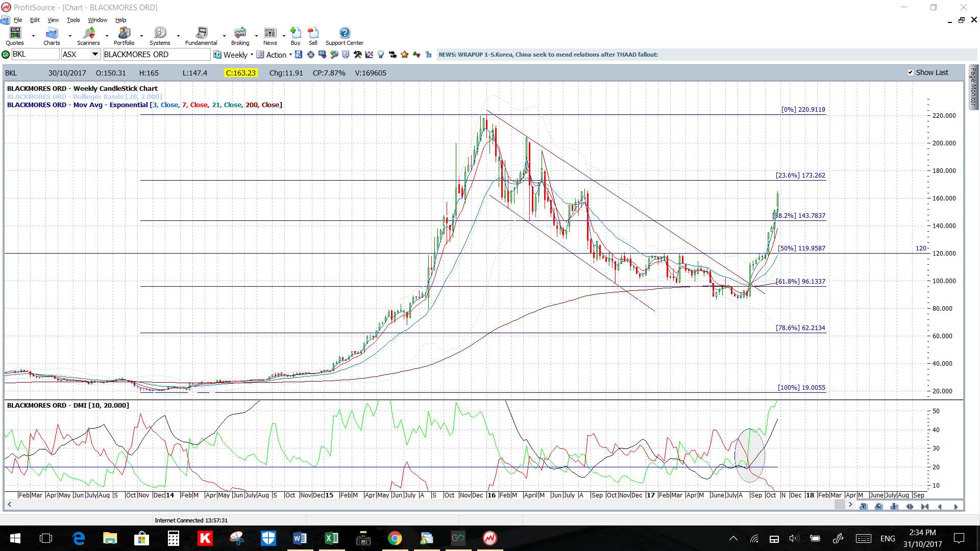The width and height of the screenshot is (980, 551).
Task: Click the BKL symbol input field
Action: coord(35,55)
